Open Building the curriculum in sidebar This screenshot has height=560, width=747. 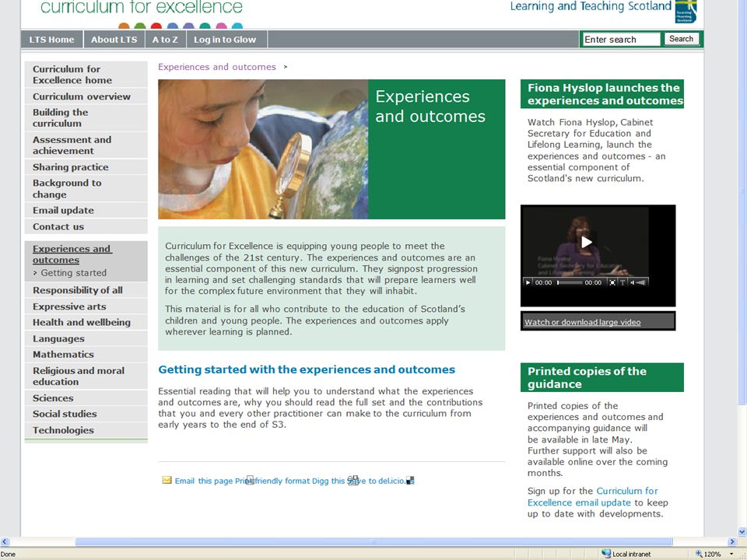86,117
